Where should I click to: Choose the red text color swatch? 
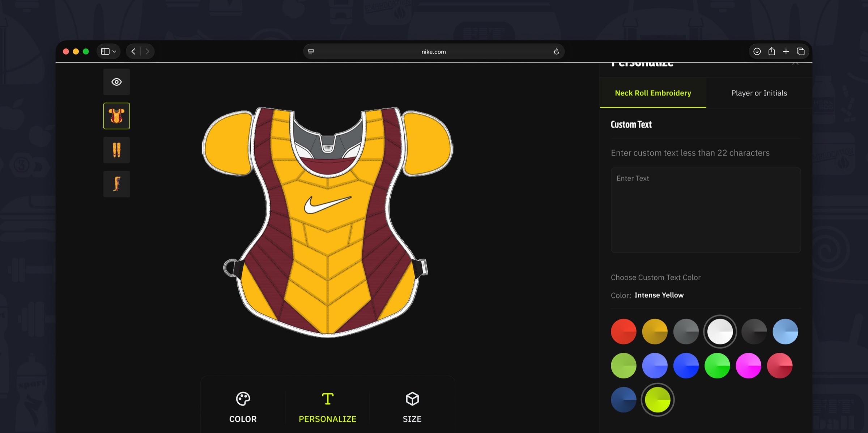point(624,331)
